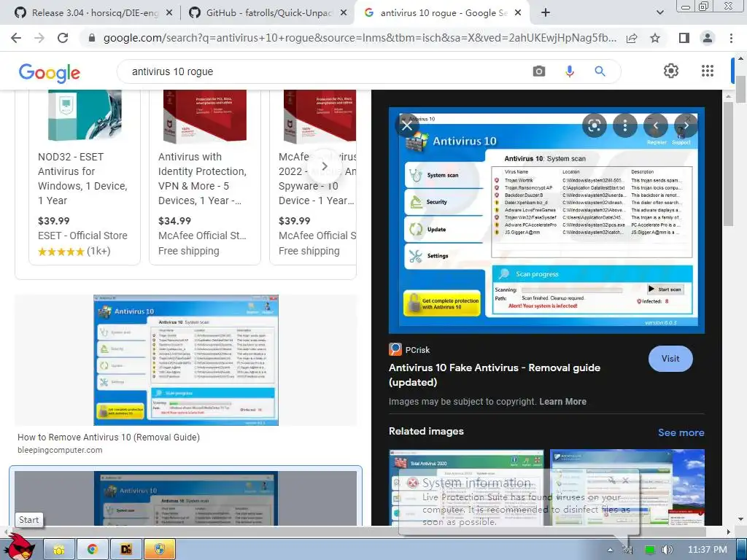Open the shield app in taskbar
747x560 pixels.
coord(159,550)
